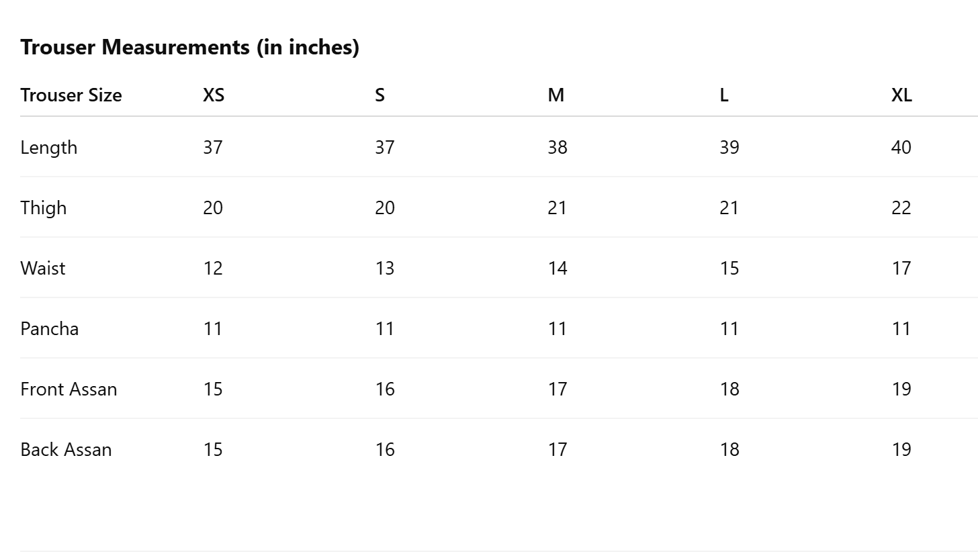This screenshot has width=978, height=560.
Task: Click the XL Length value 40
Action: coord(901,148)
